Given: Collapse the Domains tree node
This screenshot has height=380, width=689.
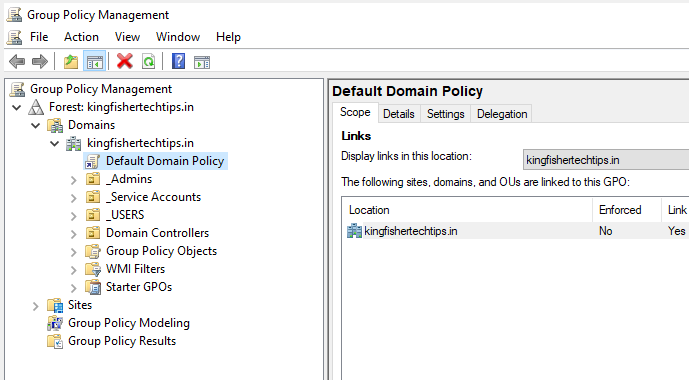Looking at the screenshot, I should point(36,126).
